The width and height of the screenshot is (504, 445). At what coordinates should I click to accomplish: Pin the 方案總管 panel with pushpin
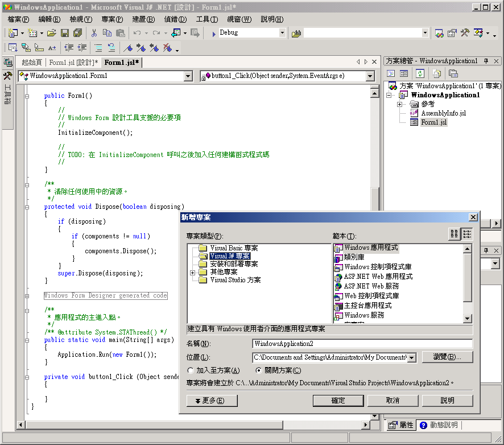486,61
